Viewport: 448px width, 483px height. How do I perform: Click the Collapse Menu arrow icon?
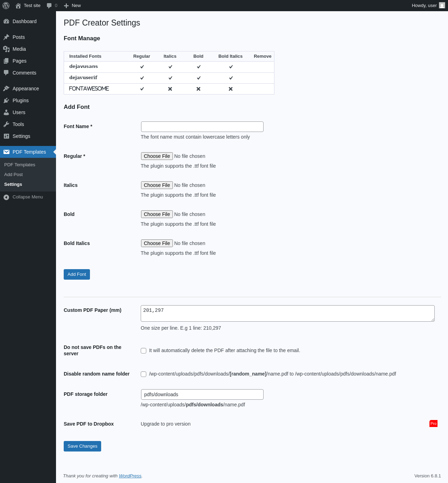(6, 197)
